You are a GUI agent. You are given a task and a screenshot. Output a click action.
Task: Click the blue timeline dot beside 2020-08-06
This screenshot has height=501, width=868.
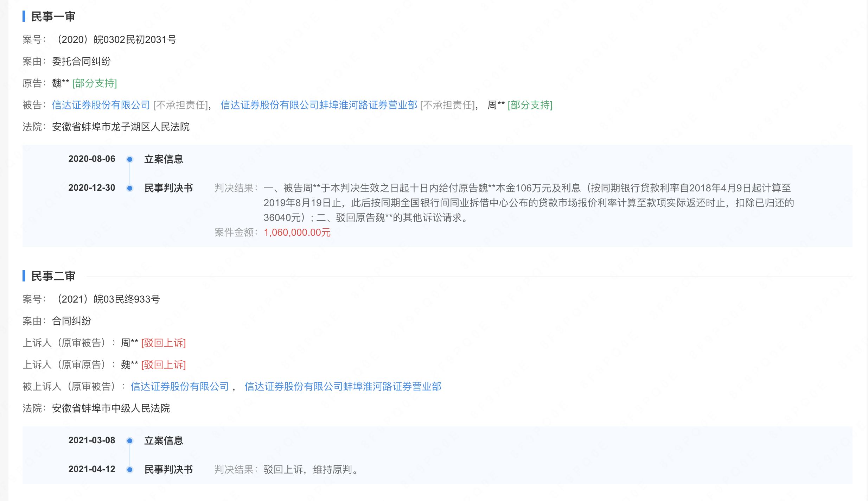coord(130,159)
